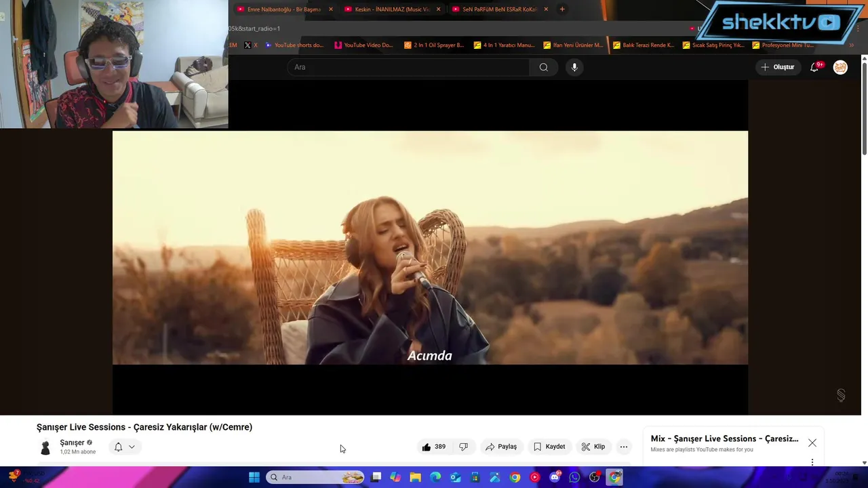
Task: Open OBS Studio from taskbar
Action: [595, 477]
